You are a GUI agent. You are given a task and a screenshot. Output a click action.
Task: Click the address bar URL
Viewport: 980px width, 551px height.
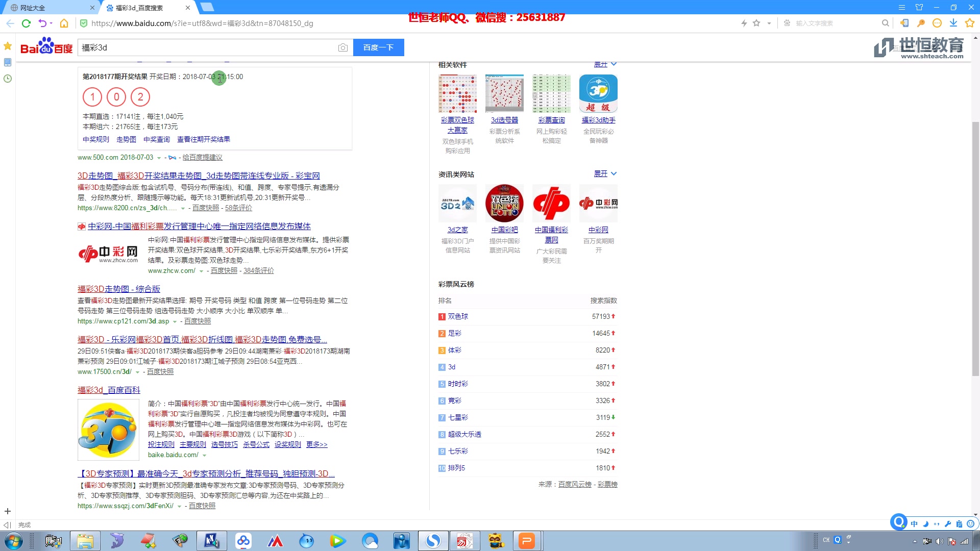[202, 23]
